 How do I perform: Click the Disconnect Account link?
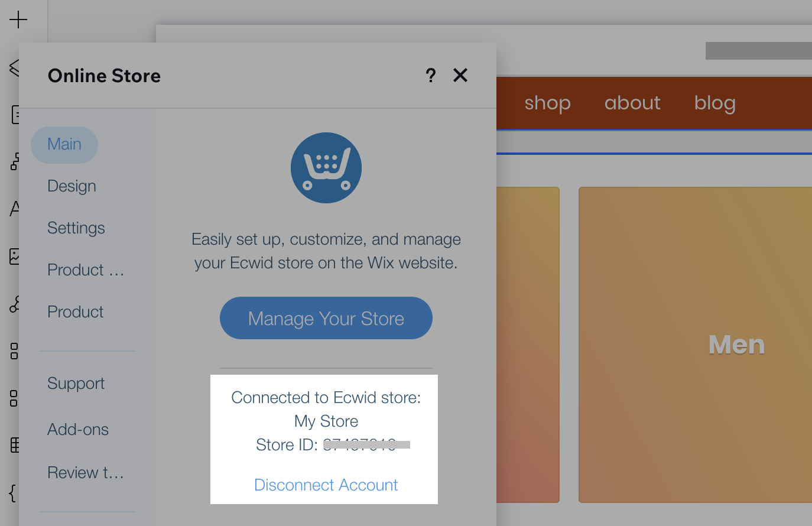[x=326, y=485]
